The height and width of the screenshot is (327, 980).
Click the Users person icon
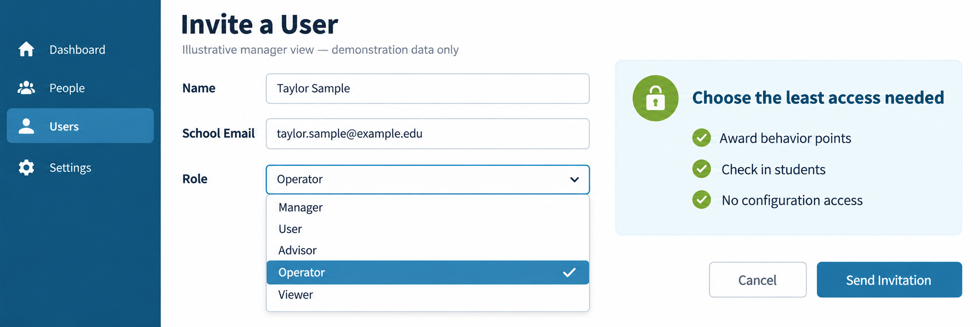(x=26, y=126)
